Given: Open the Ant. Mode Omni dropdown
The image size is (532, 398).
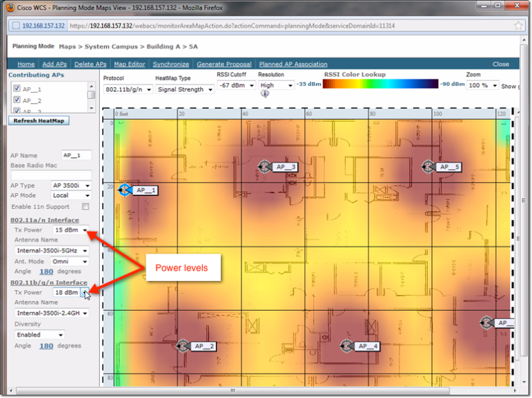Looking at the screenshot, I should click(70, 262).
